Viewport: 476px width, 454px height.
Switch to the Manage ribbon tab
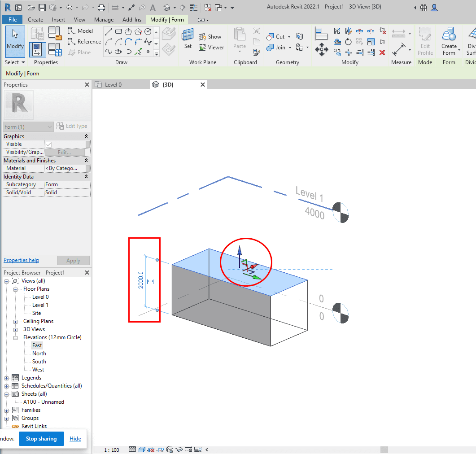pyautogui.click(x=104, y=19)
